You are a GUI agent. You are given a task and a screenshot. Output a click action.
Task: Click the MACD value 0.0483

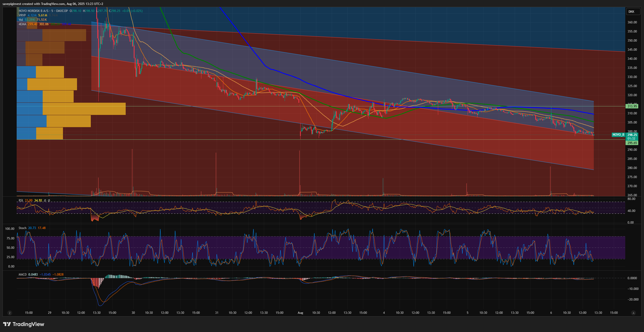click(33, 275)
